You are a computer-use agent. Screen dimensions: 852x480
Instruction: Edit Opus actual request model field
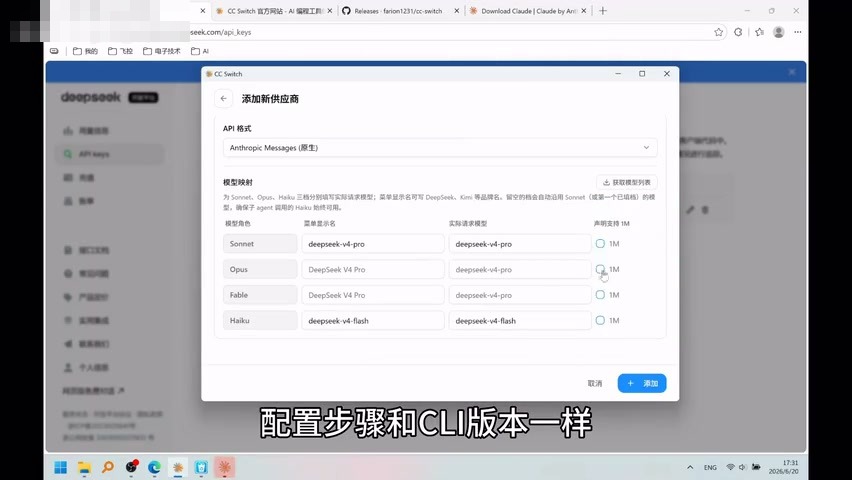520,269
